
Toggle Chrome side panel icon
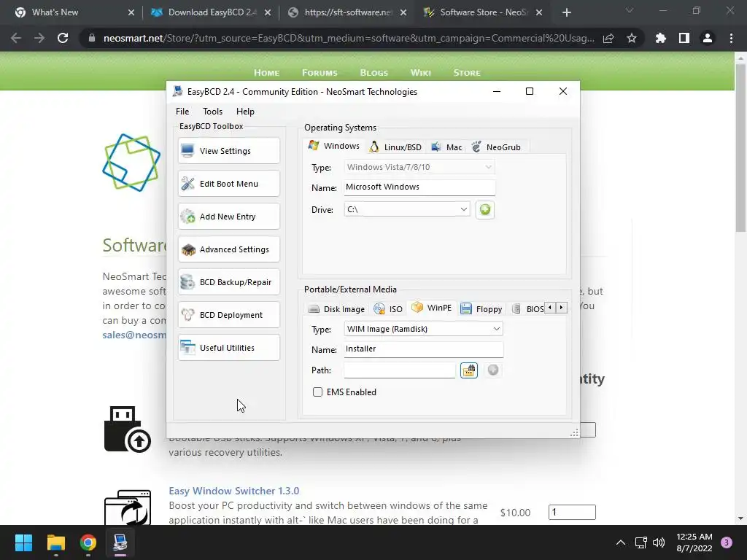(684, 38)
